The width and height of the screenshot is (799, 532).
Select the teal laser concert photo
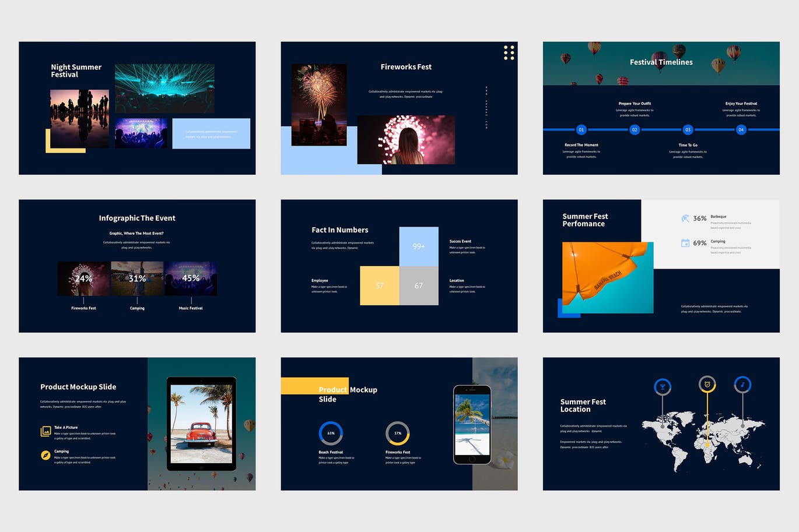(164, 88)
